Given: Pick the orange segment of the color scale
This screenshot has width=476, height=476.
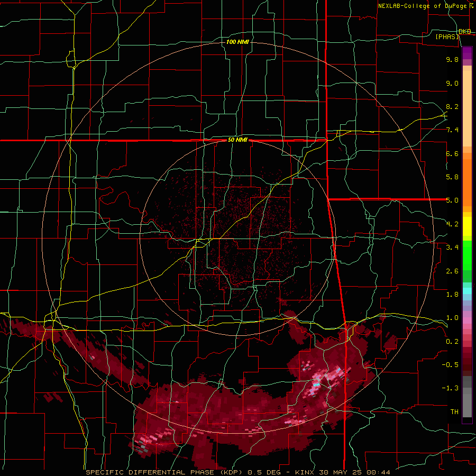Looking at the screenshot, I should tap(467, 182).
